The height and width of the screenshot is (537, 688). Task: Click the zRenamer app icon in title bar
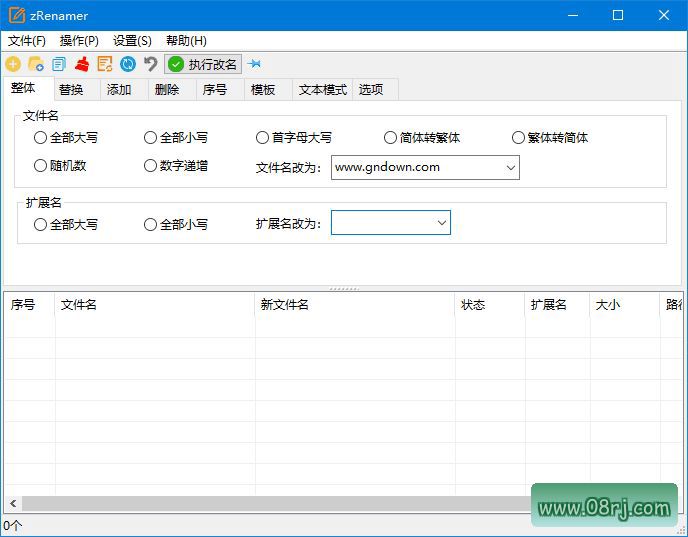pyautogui.click(x=17, y=15)
